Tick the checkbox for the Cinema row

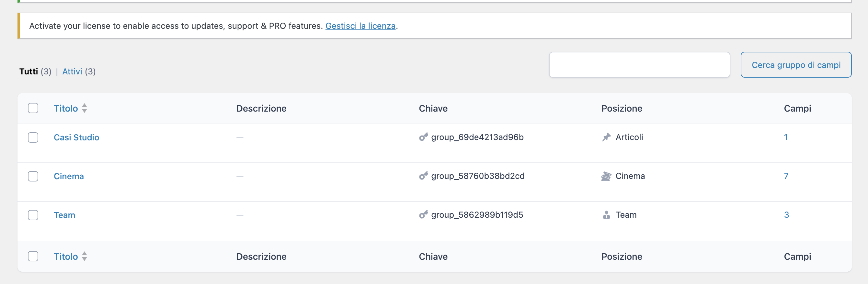(x=33, y=176)
